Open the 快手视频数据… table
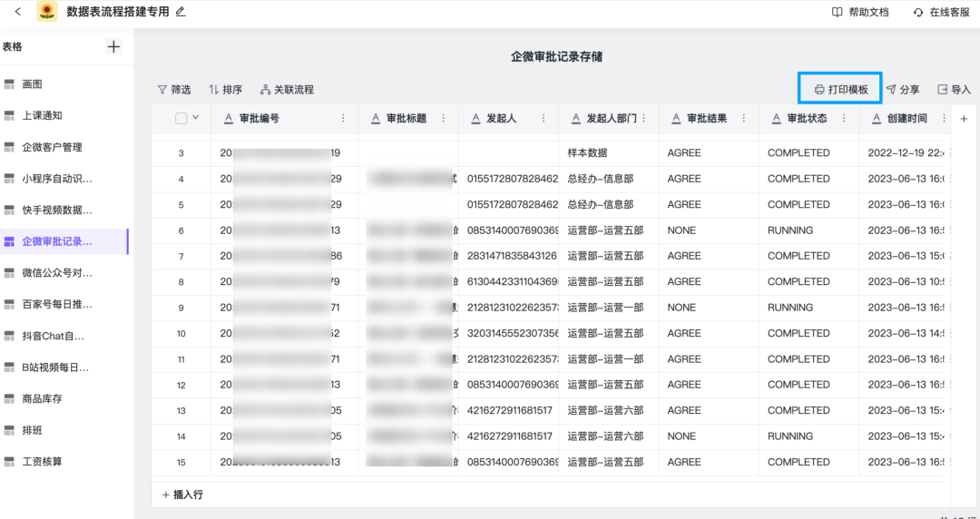The width and height of the screenshot is (980, 519). tap(64, 210)
